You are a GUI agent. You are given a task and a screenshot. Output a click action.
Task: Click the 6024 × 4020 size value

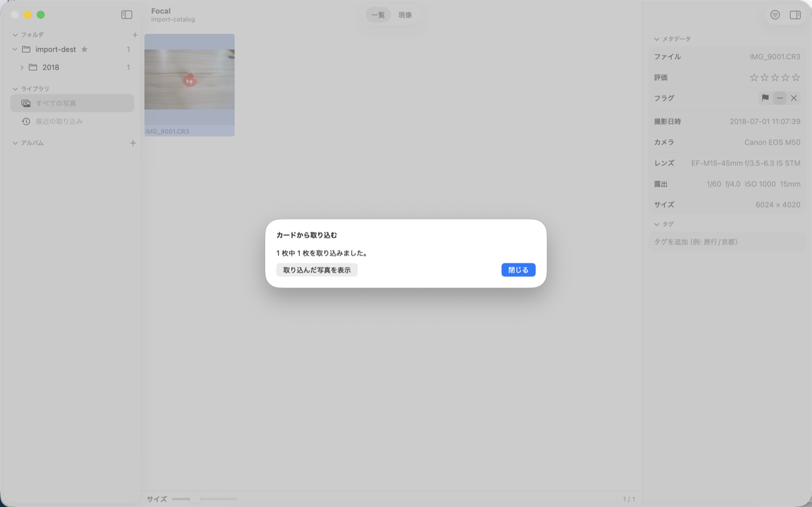coord(778,205)
